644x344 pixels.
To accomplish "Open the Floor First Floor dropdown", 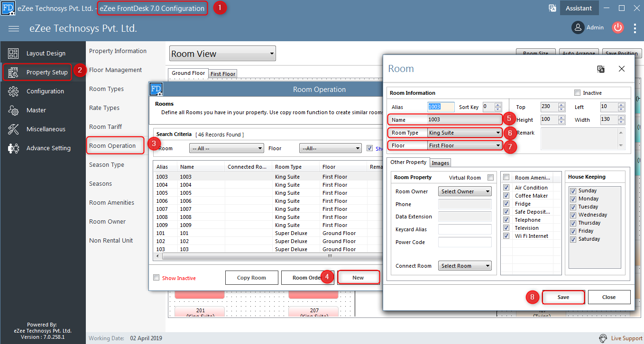I will pos(464,145).
